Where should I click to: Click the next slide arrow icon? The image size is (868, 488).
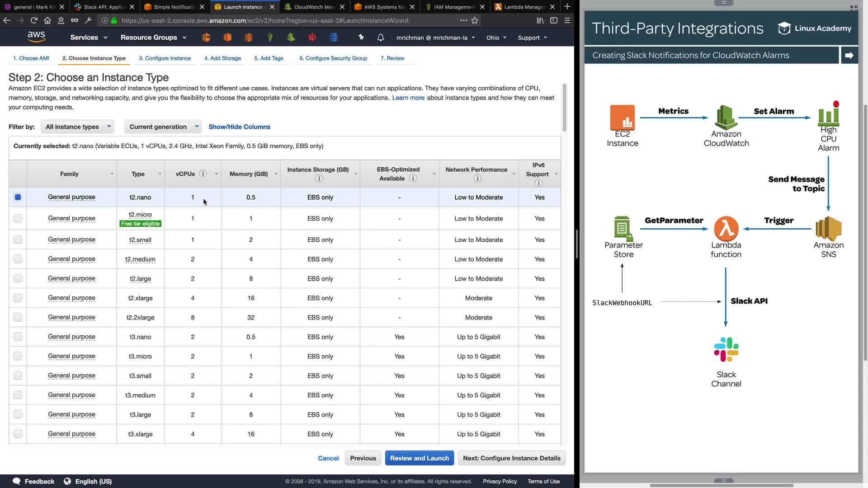849,55
